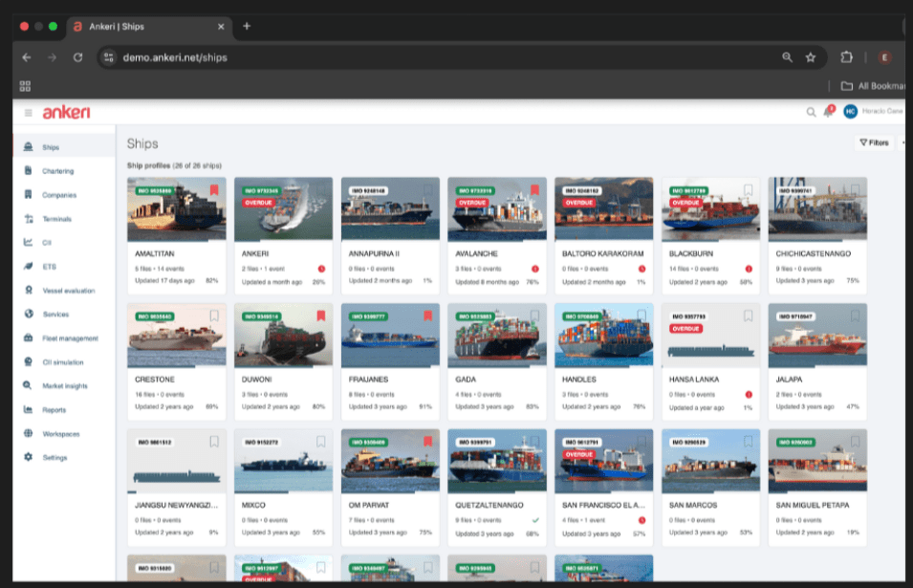The image size is (913, 588).
Task: Select Vessel evaluation in the sidebar
Action: click(x=70, y=290)
